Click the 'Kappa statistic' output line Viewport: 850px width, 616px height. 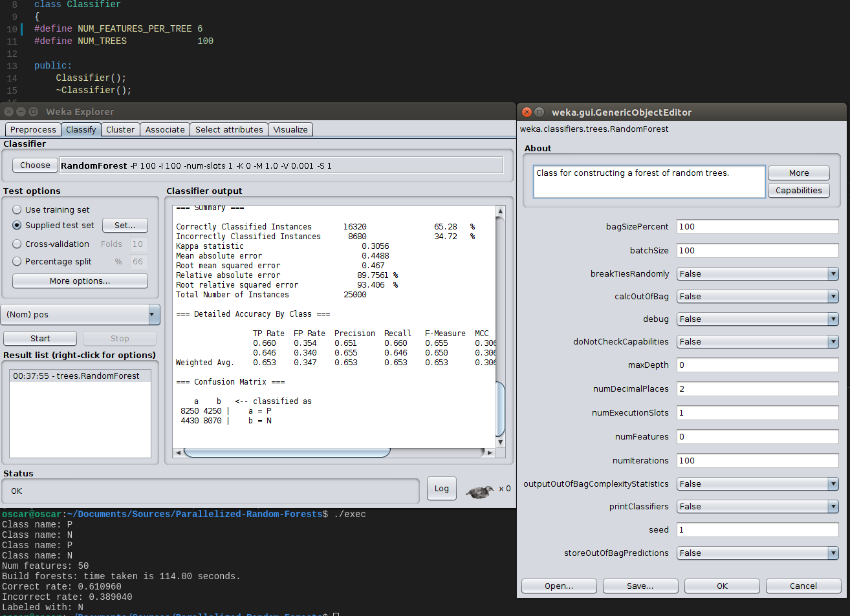(x=283, y=246)
